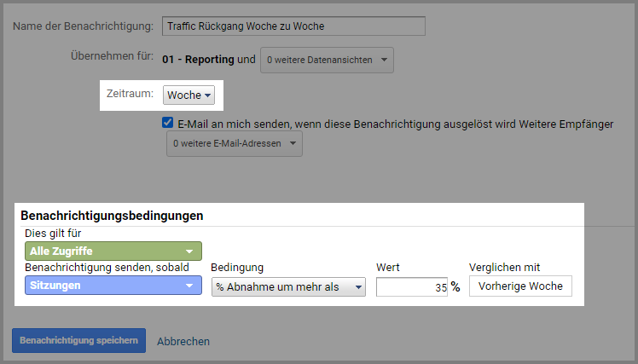This screenshot has height=364, width=638.
Task: Toggle the 'E-Mail an mich senden' checkbox
Action: coord(168,123)
